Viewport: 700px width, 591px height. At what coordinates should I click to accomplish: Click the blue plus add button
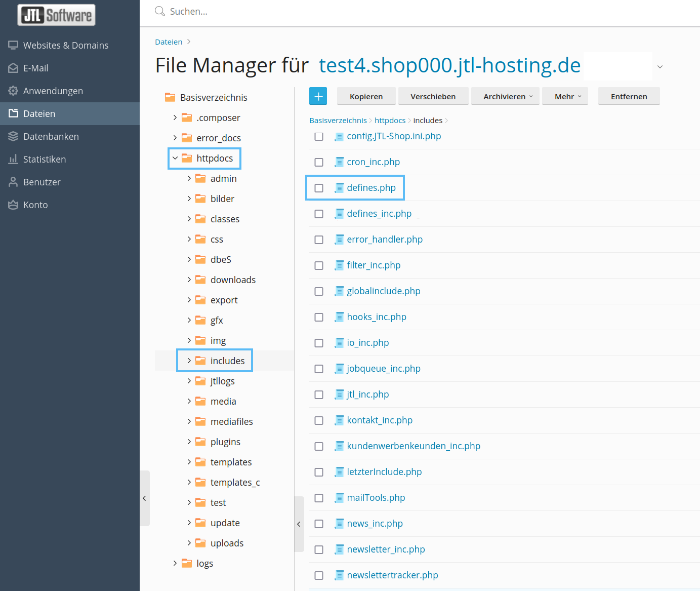[318, 96]
